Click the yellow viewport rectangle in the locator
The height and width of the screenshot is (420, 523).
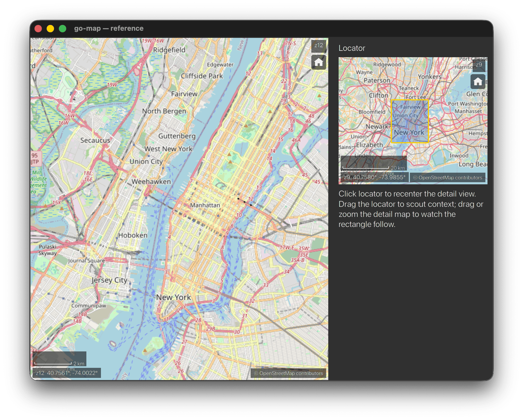[x=410, y=121]
